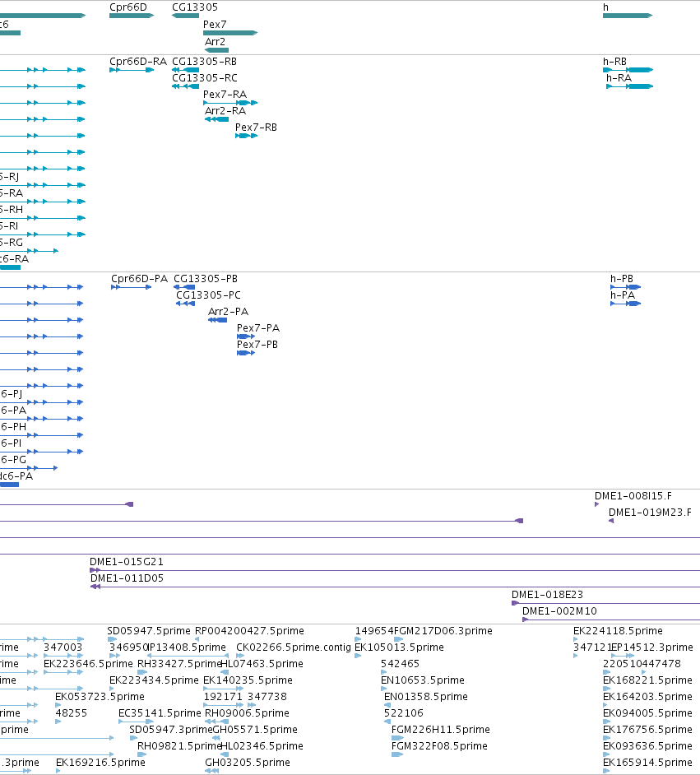Open the Arr2-RA transcript label

(x=225, y=110)
